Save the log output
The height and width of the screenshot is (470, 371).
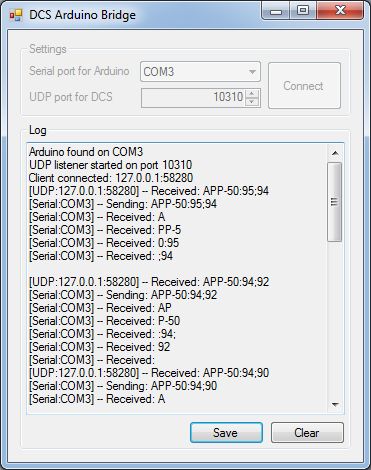(x=226, y=433)
